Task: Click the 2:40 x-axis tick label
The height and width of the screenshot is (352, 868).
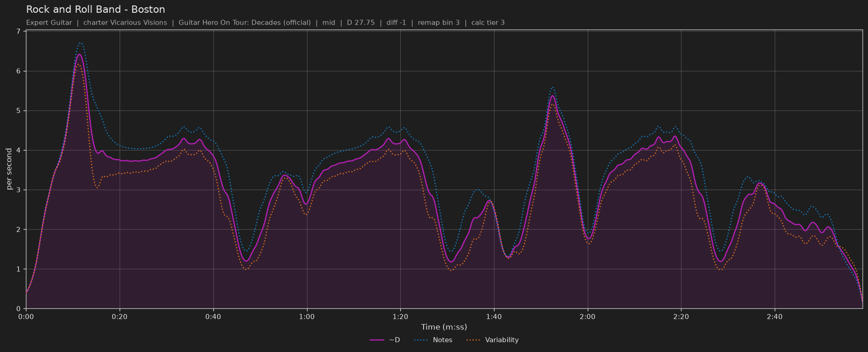Action: [x=775, y=317]
